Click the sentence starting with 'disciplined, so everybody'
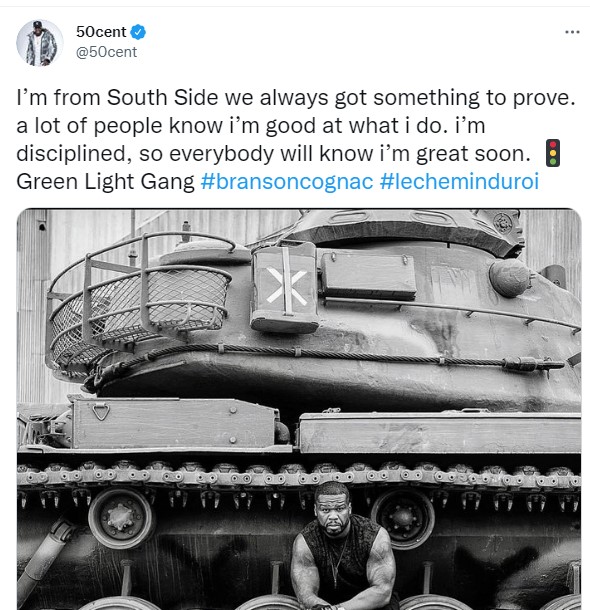Viewport: 590px width, 610px height. click(x=273, y=153)
